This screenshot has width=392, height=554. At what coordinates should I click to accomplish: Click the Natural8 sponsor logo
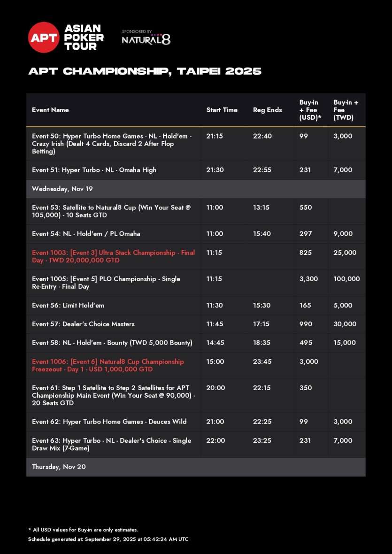(146, 39)
